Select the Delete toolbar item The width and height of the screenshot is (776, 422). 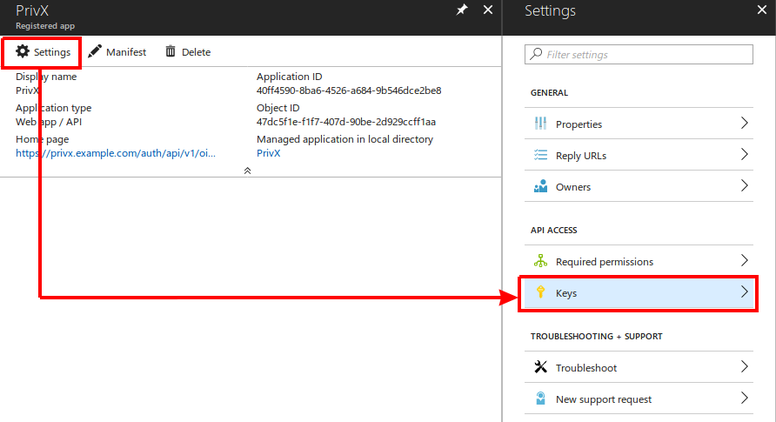click(x=188, y=52)
